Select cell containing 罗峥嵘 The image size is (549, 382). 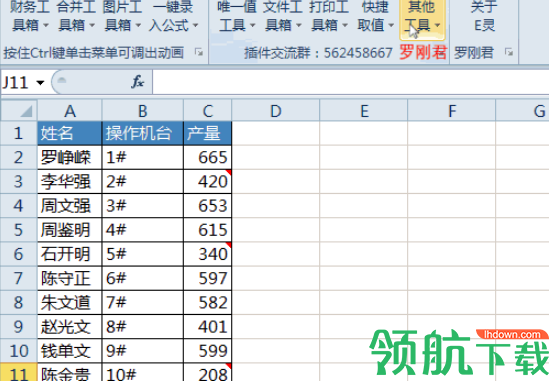70,158
